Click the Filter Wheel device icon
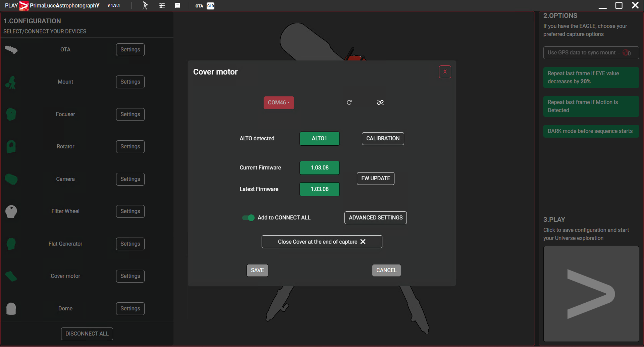 point(11,211)
